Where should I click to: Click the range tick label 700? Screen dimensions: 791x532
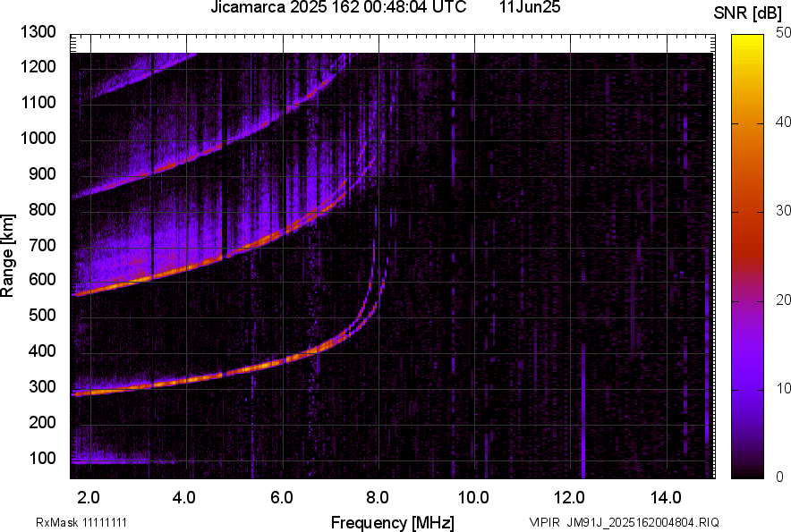(x=42, y=245)
